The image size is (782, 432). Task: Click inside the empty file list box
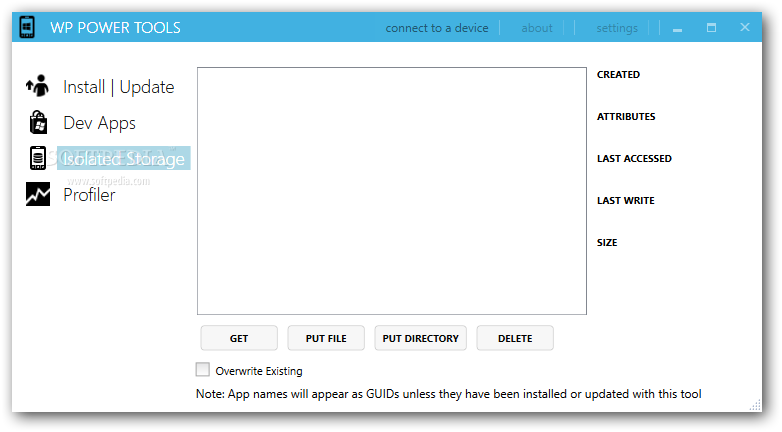391,191
